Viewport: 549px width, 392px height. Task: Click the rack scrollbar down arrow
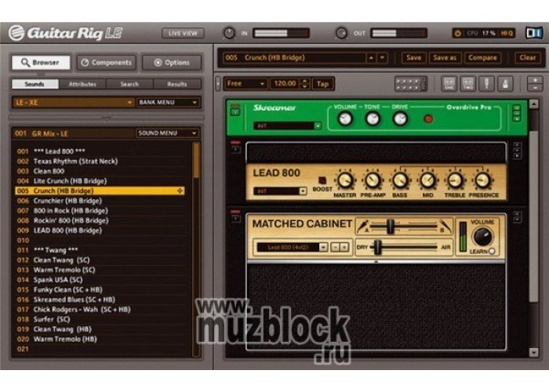(533, 352)
